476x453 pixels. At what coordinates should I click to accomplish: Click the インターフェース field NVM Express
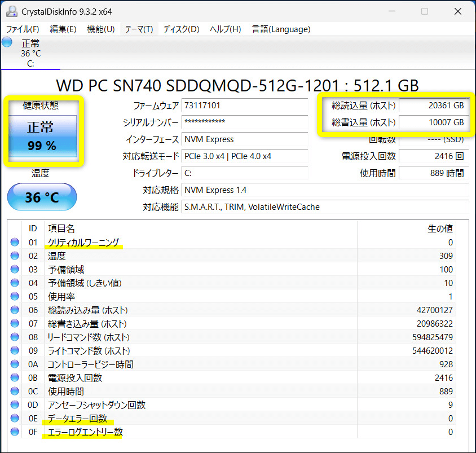tap(245, 139)
